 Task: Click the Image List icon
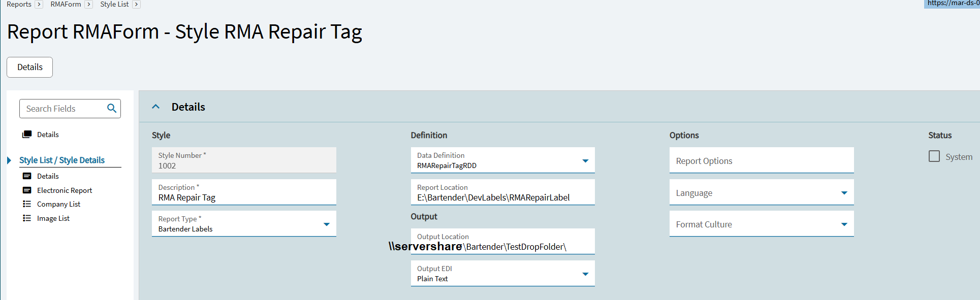tap(27, 218)
